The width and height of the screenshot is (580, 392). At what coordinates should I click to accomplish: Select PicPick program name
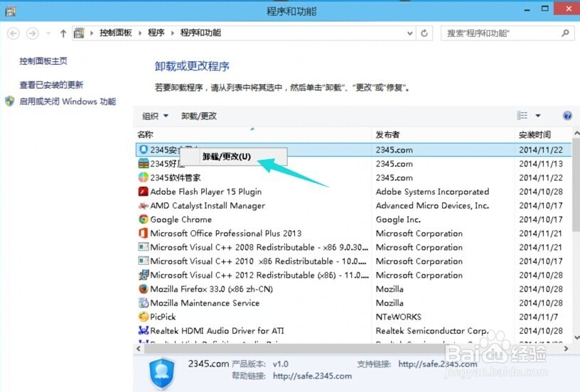pos(163,317)
